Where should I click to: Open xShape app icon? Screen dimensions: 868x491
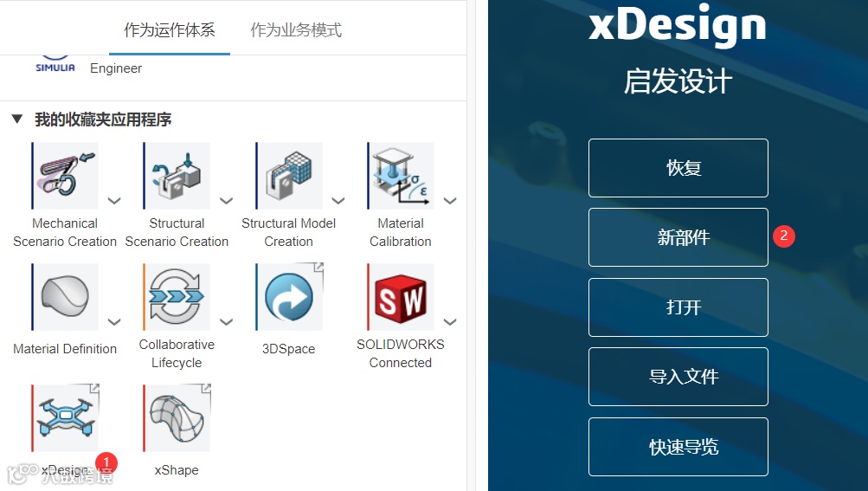[177, 418]
